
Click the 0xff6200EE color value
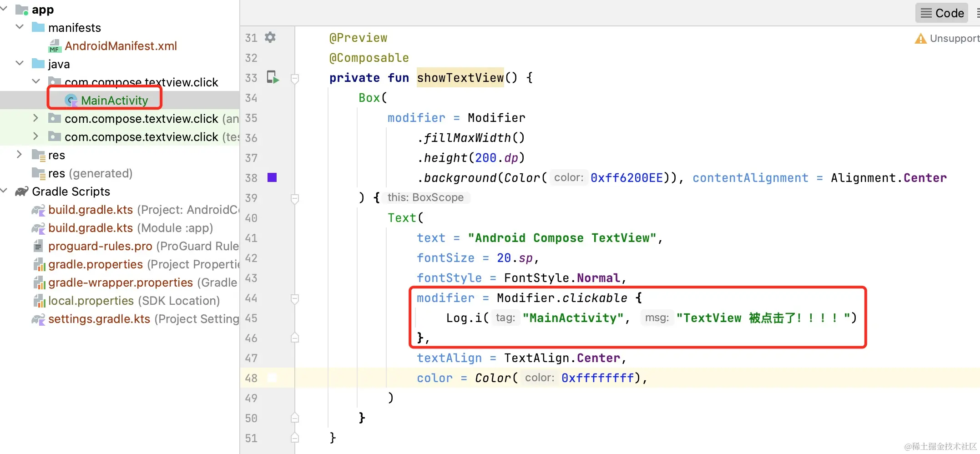pos(626,178)
